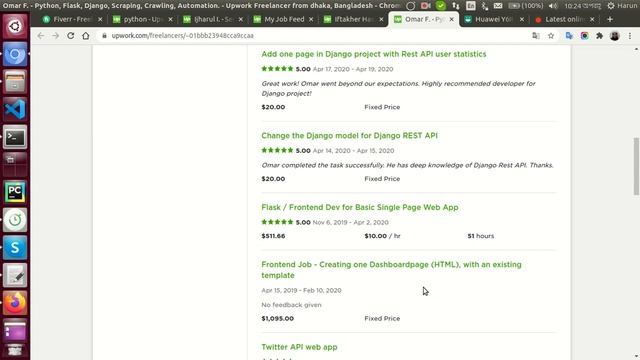640x360 pixels.
Task: Click the $10.00 / hr rate
Action: point(382,236)
